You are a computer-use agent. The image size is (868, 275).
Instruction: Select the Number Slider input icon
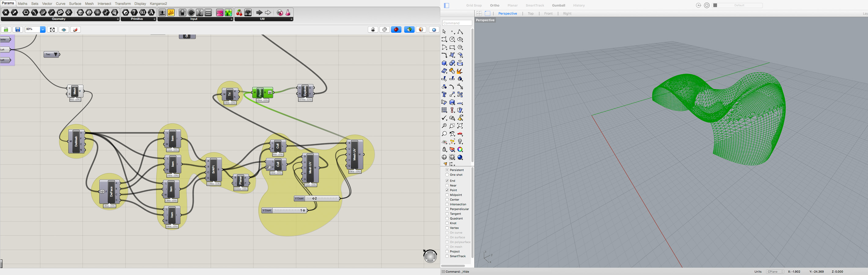162,13
